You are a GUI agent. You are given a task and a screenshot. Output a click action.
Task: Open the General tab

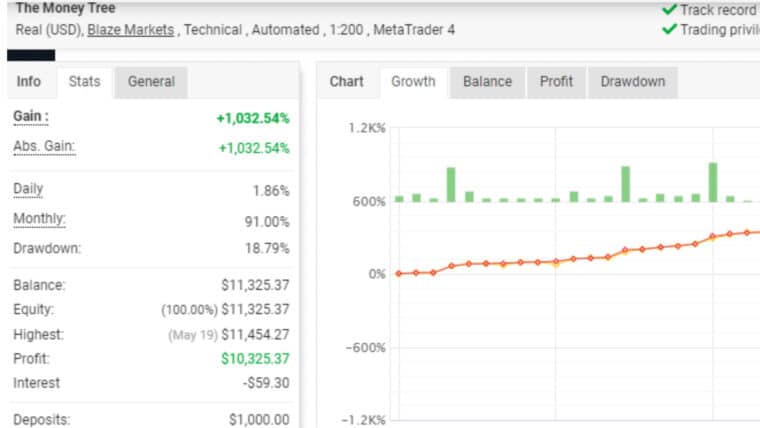pyautogui.click(x=151, y=81)
